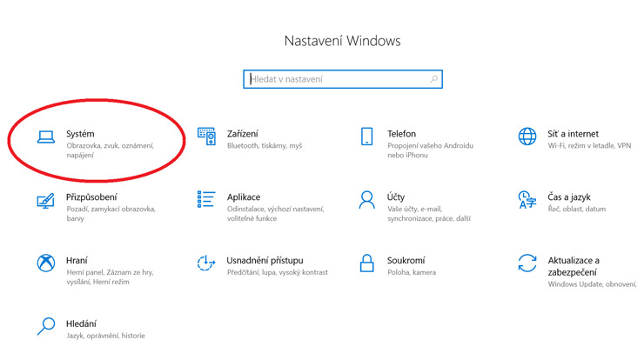Click the text 'Obrazovka, zvuk, oznámení, napájení'
The height and width of the screenshot is (360, 644).
110,150
